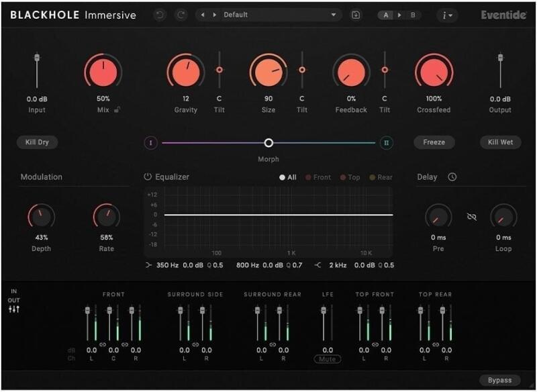Select the Front equalizer radio button
Viewport: 537px width, 392px height.
[318, 177]
